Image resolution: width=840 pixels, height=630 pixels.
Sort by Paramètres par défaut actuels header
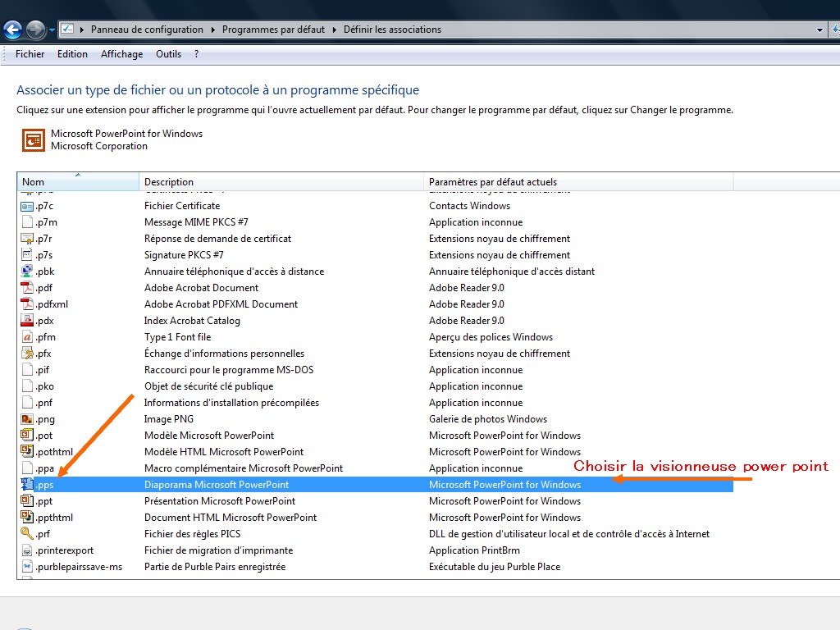coord(578,181)
